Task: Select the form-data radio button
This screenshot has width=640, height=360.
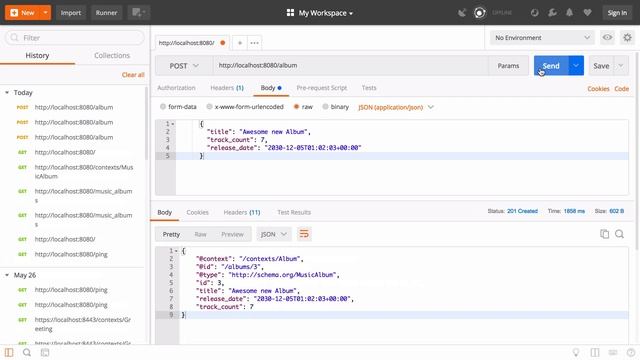Action: (x=163, y=107)
